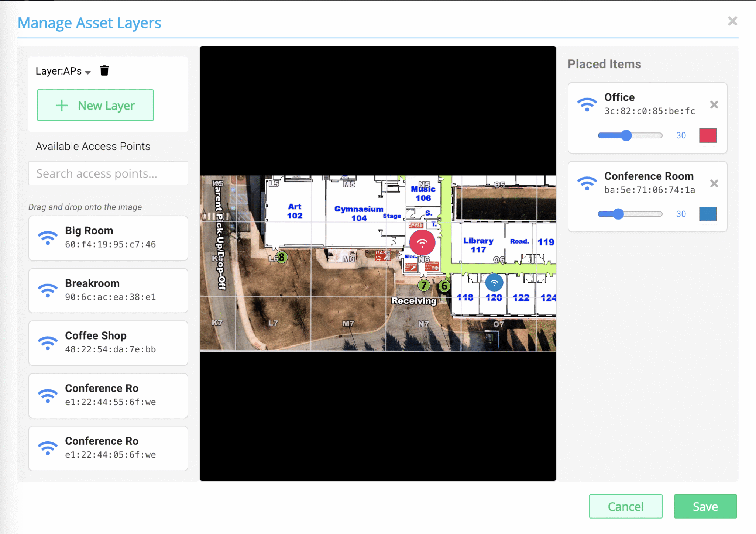Open the blue Conference Room color swatch
The height and width of the screenshot is (534, 756).
click(x=708, y=214)
